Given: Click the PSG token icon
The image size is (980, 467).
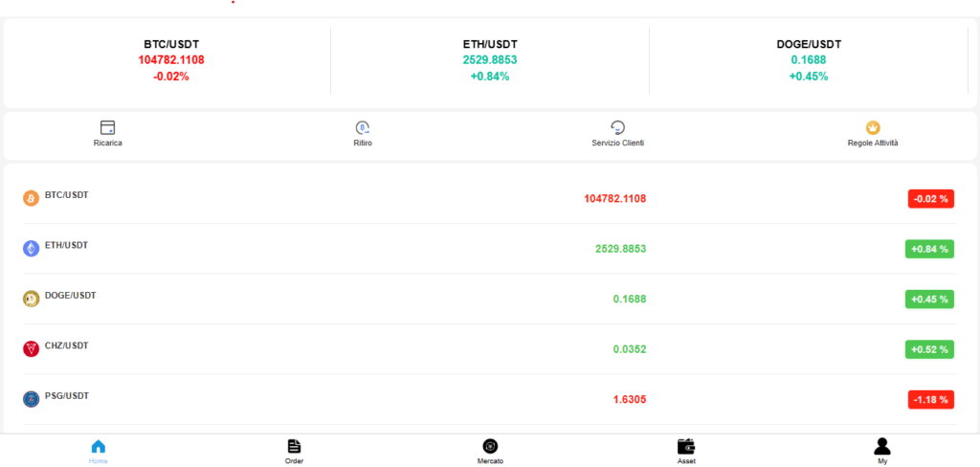Looking at the screenshot, I should pyautogui.click(x=32, y=399).
